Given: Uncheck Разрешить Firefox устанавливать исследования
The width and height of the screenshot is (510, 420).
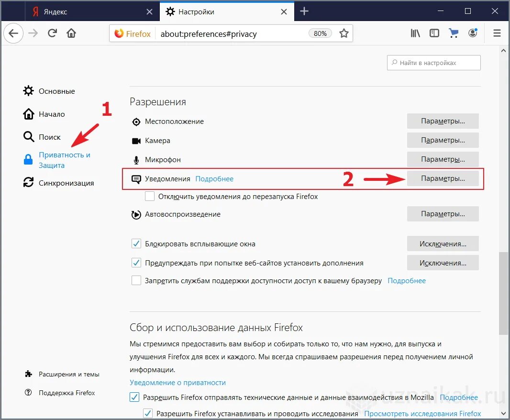Looking at the screenshot, I should coord(148,413).
